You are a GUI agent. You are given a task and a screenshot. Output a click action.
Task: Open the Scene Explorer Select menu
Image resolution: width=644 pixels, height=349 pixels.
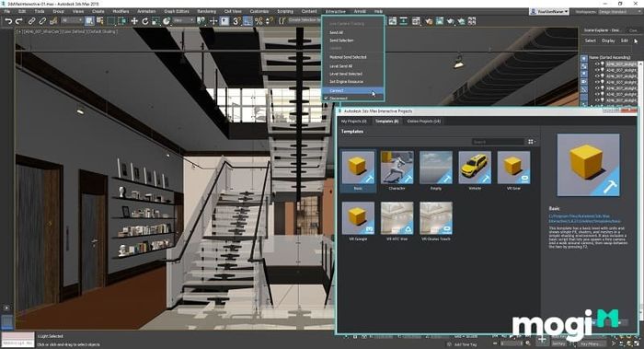click(591, 41)
